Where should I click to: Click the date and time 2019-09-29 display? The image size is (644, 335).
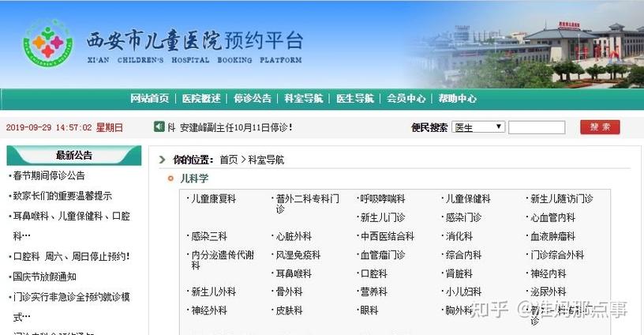65,127
